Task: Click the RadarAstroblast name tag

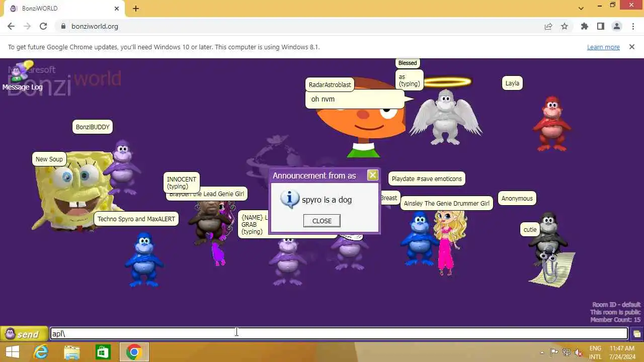Action: click(330, 85)
